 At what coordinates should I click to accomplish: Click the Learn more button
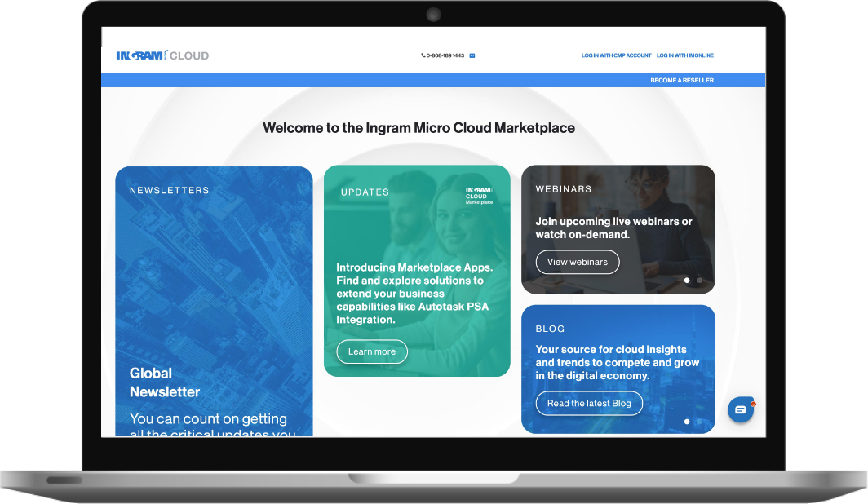[372, 351]
